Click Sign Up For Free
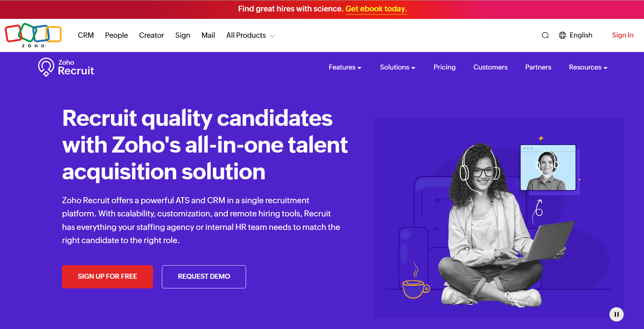This screenshot has height=329, width=644. 107,277
